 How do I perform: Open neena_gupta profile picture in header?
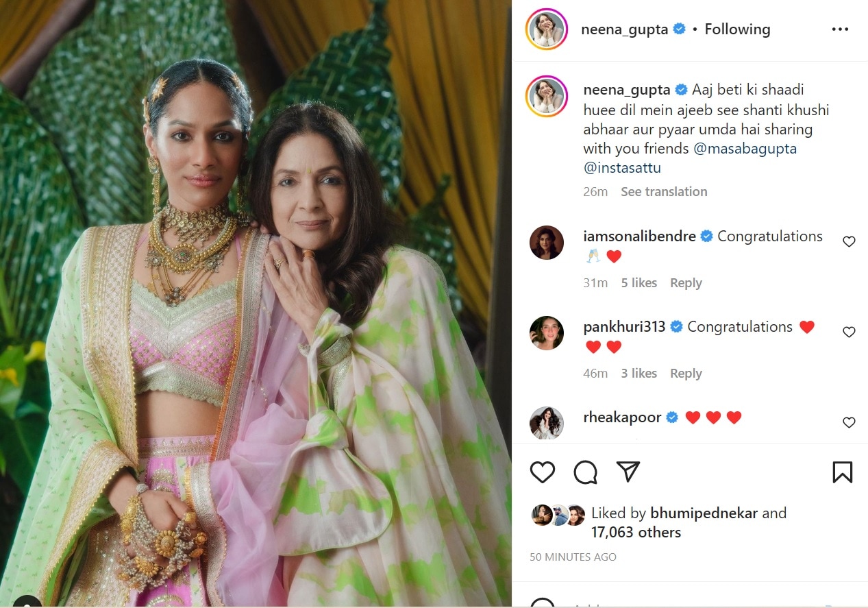[x=547, y=29]
